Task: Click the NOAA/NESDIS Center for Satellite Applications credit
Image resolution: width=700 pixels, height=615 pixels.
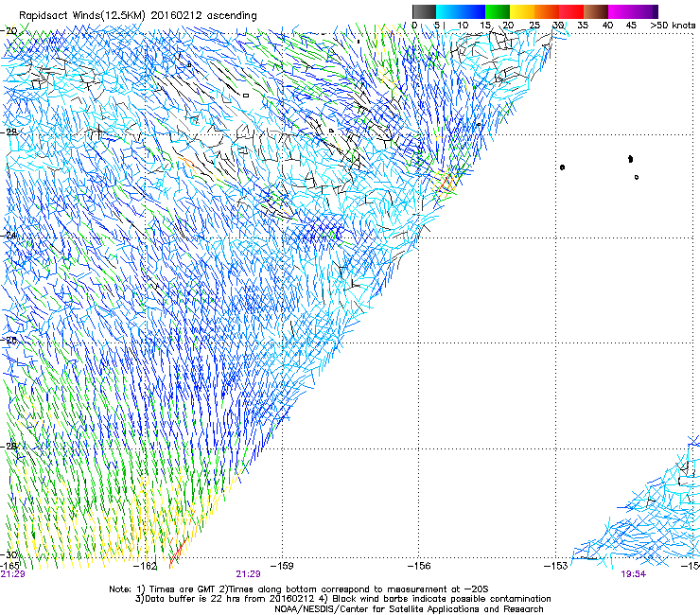Action: point(409,609)
